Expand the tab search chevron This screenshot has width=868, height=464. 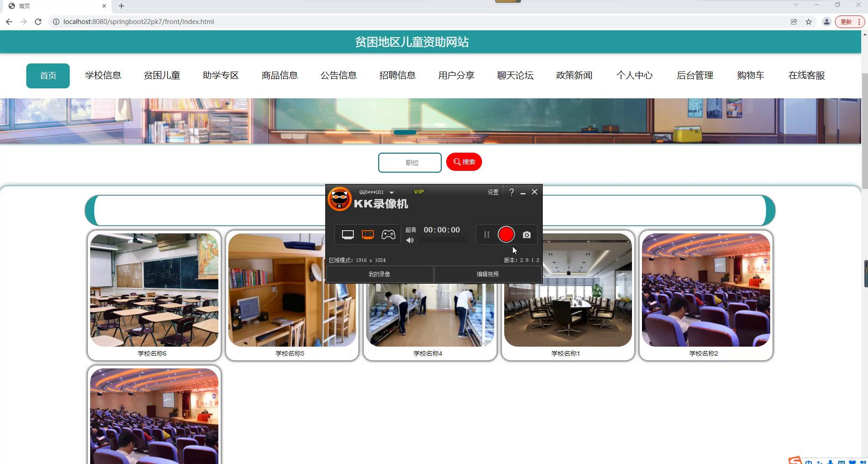(x=796, y=5)
